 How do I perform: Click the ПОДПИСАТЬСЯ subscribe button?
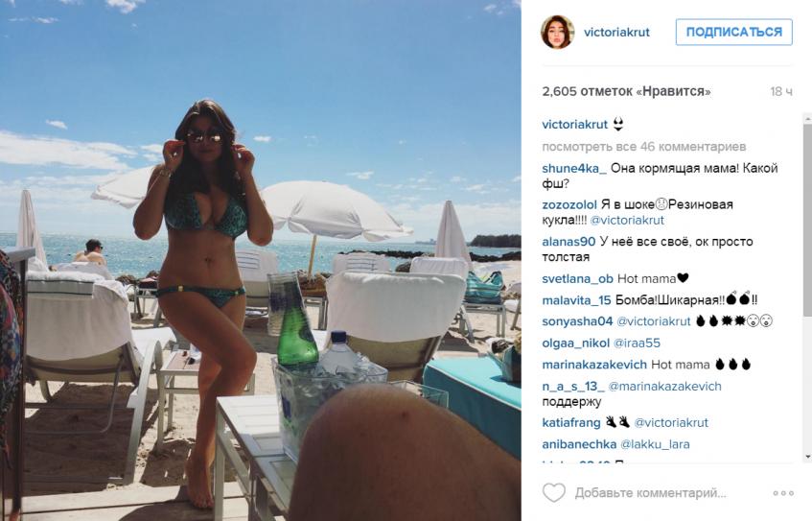(733, 32)
